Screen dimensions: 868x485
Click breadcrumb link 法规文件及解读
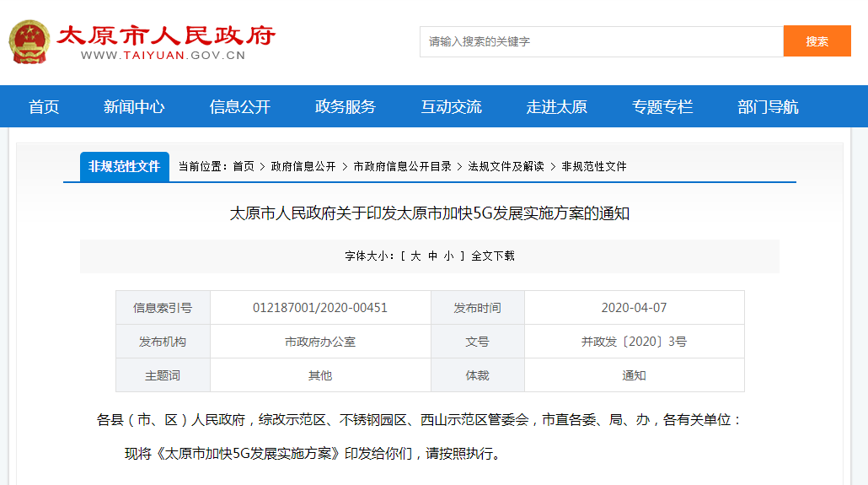pos(506,166)
